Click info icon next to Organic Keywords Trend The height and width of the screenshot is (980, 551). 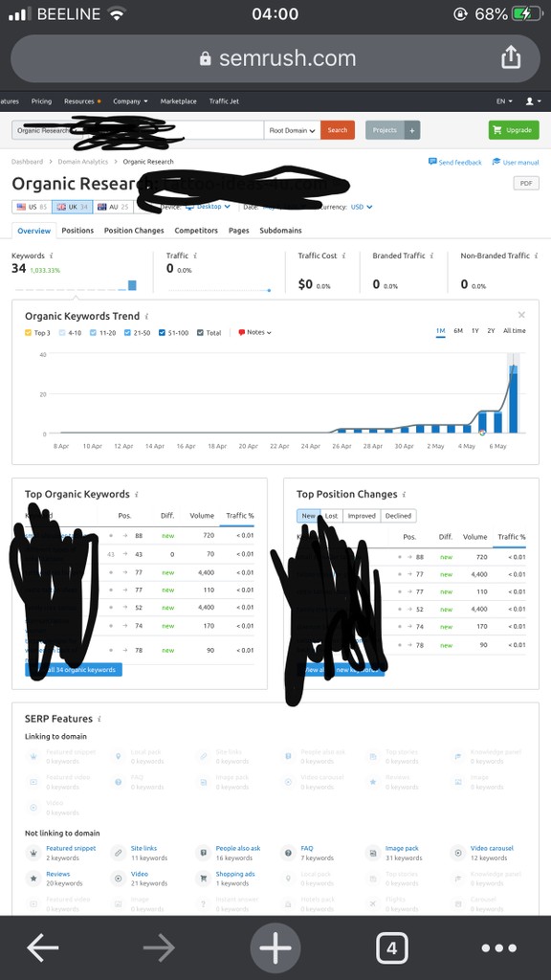(x=146, y=316)
